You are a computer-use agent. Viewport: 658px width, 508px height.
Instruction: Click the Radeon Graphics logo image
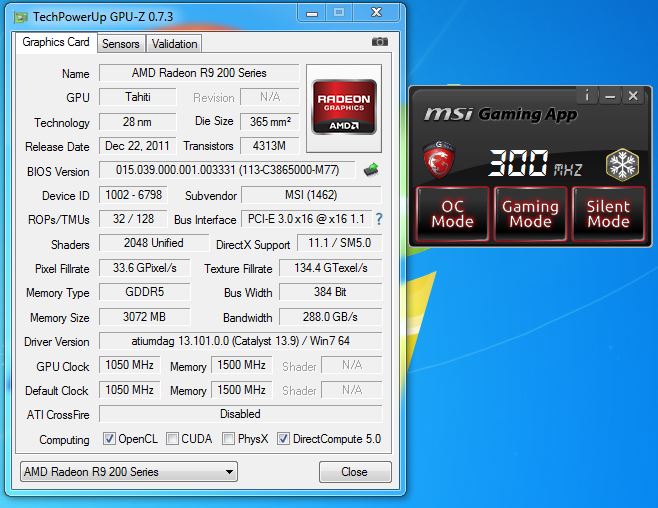(344, 106)
